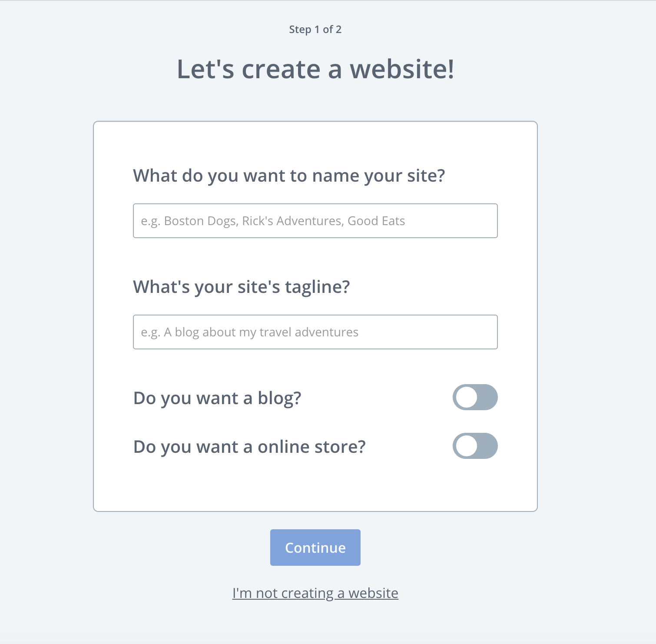Click the toggle knob next to the blog question

[466, 397]
